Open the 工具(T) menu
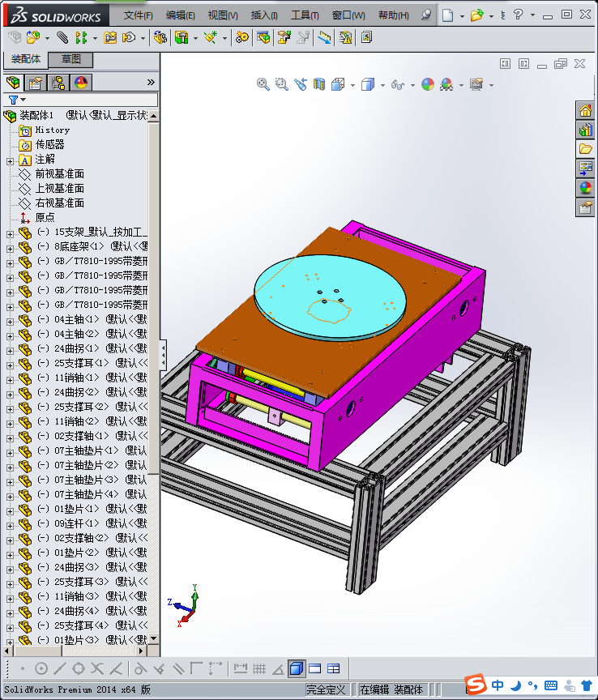Screen dimensions: 598x700 click(x=305, y=15)
